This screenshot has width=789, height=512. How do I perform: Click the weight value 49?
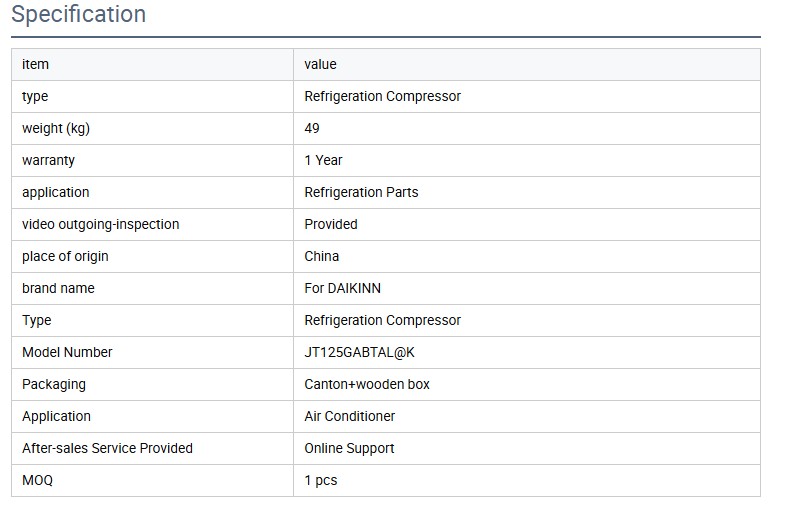click(x=312, y=128)
